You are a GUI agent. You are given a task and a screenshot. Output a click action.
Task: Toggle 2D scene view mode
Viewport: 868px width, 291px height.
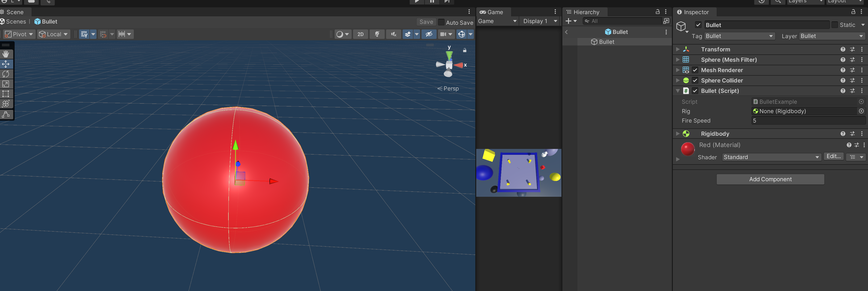(x=360, y=34)
